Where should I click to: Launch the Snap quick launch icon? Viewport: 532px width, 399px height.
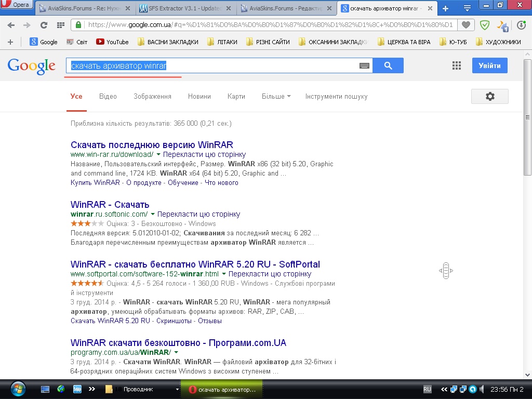point(77,389)
